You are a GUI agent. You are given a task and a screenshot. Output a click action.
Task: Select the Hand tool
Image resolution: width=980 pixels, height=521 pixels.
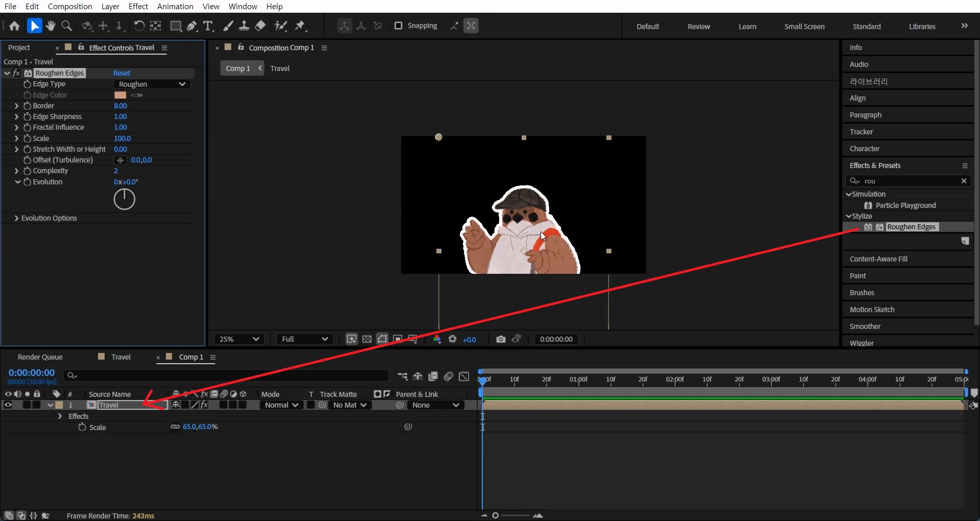coord(51,26)
